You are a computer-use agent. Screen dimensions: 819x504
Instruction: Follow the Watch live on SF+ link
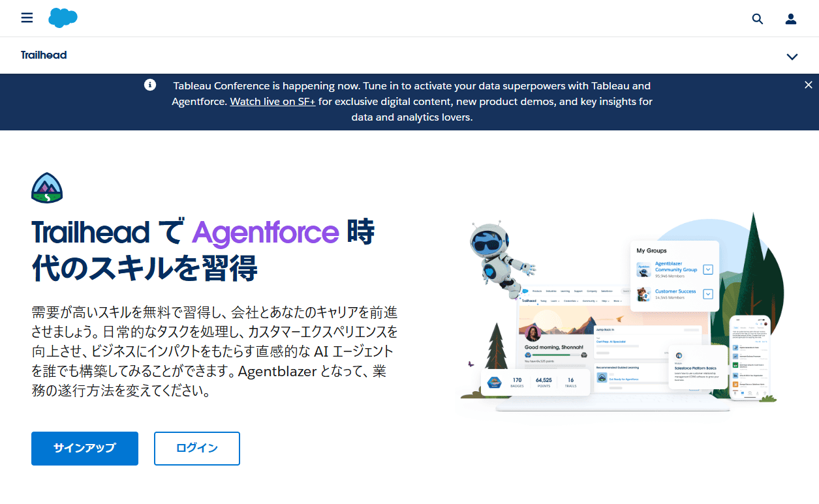(x=273, y=102)
